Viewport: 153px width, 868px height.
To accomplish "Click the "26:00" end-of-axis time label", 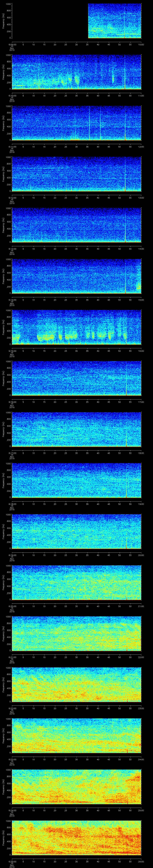I will [x=141, y=861].
